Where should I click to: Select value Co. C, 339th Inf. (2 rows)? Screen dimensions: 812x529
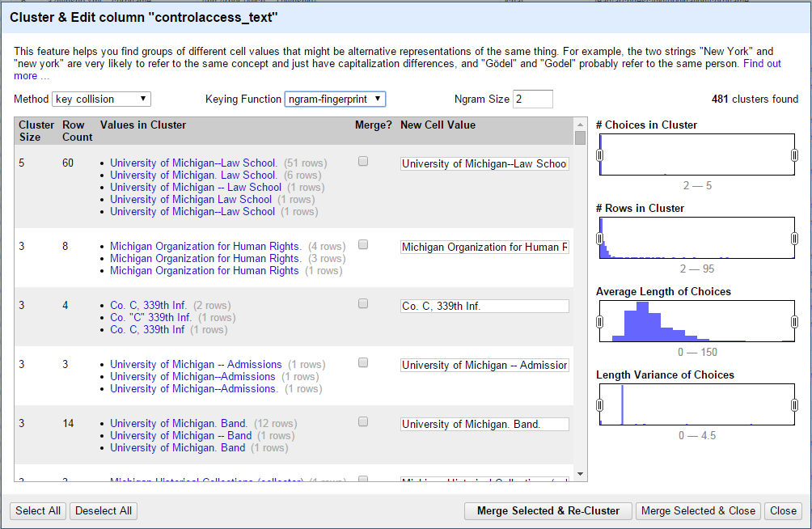click(148, 305)
